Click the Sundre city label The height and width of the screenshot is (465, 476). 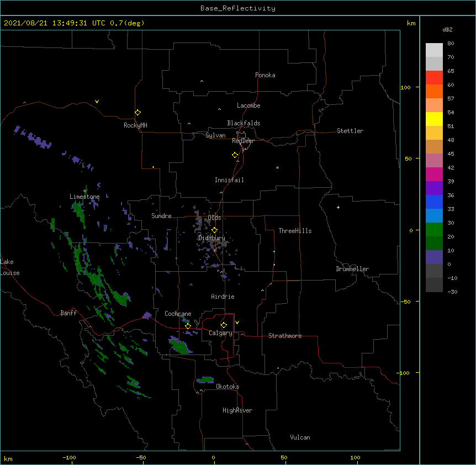point(161,216)
